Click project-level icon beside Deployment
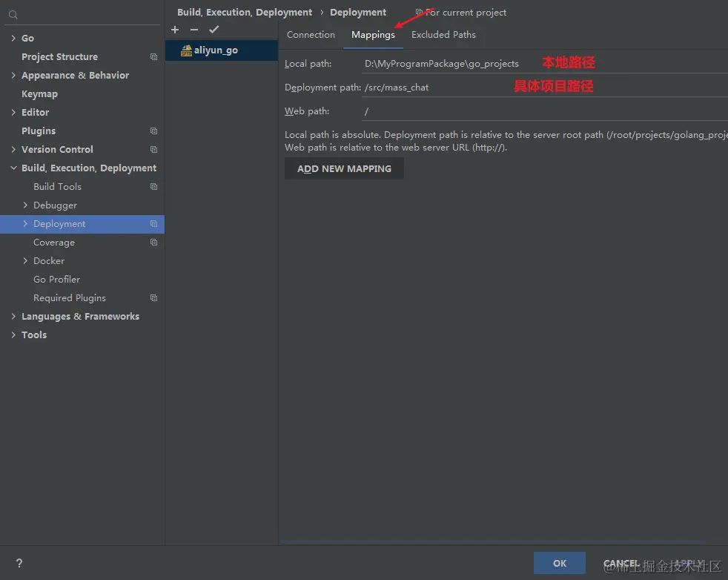This screenshot has width=728, height=580. tap(153, 224)
